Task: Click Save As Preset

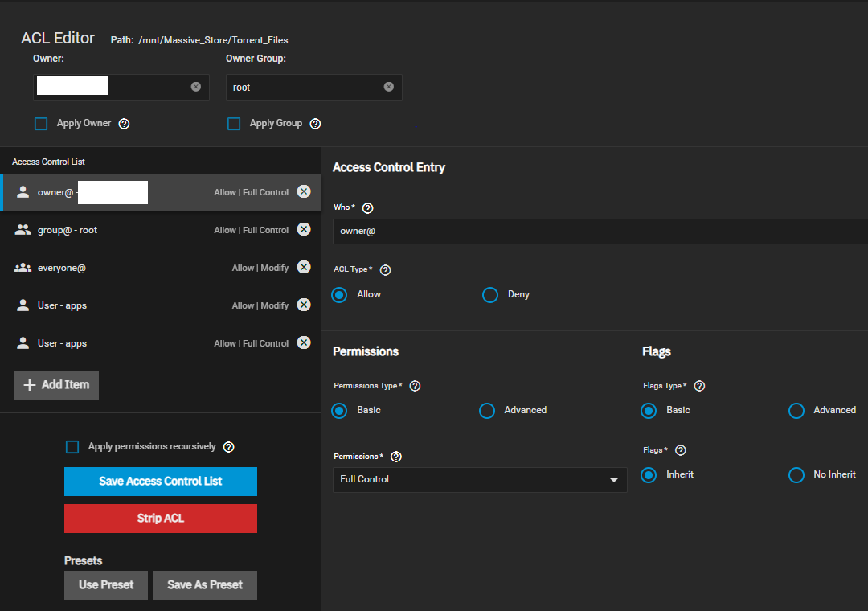Action: (205, 585)
